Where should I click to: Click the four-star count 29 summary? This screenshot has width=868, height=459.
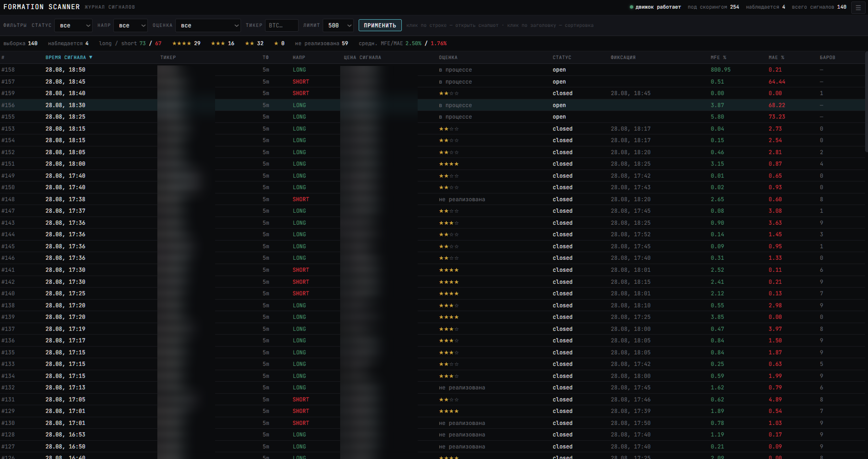186,43
